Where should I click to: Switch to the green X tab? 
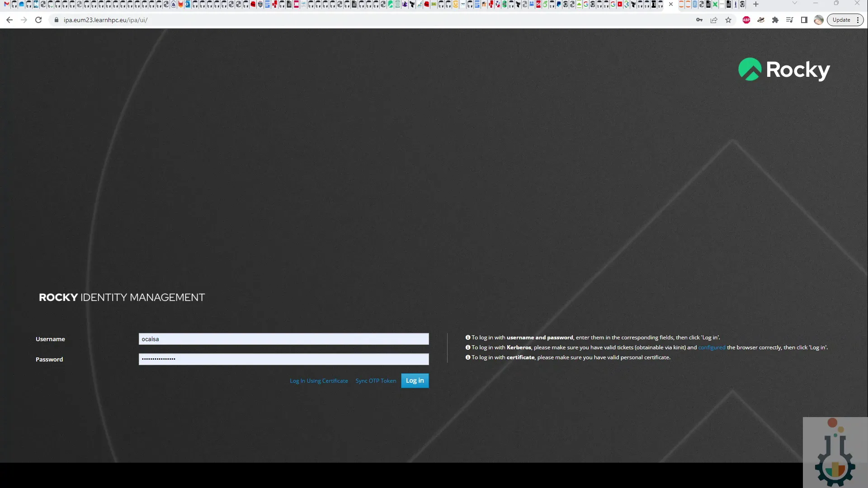[x=715, y=4]
